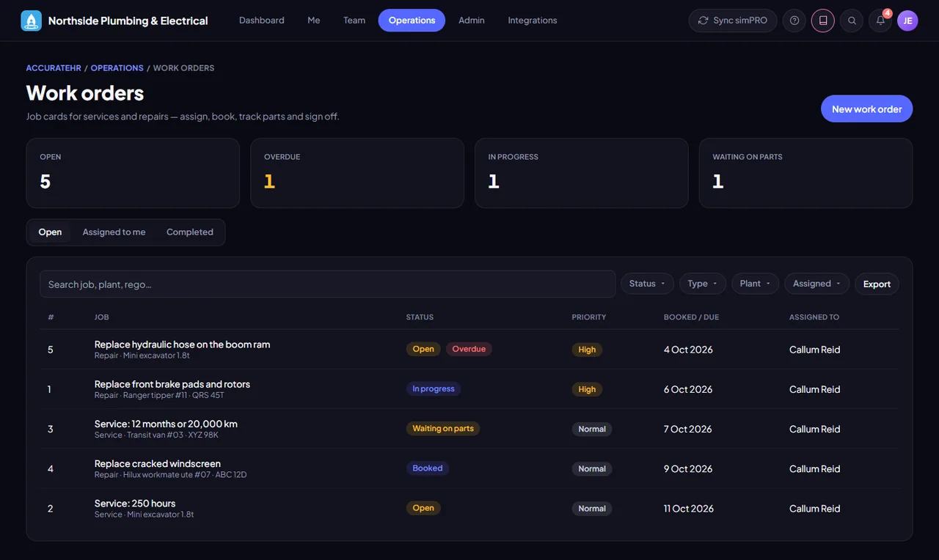Open job 'Replace hydraulic hose on the boom ram'
The width and height of the screenshot is (939, 560).
pos(183,345)
